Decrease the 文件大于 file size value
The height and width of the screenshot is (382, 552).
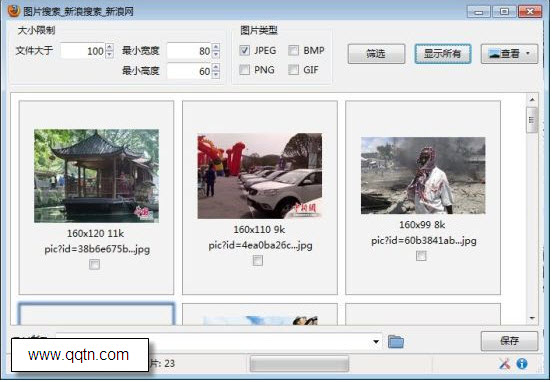[109, 55]
